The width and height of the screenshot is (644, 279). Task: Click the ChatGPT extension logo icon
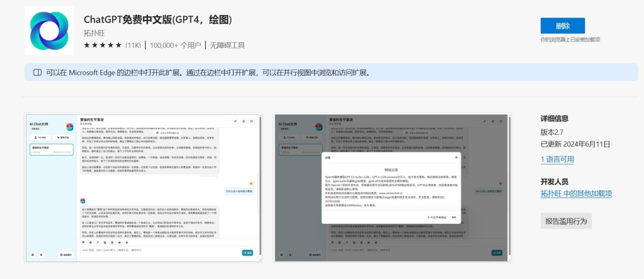point(49,31)
